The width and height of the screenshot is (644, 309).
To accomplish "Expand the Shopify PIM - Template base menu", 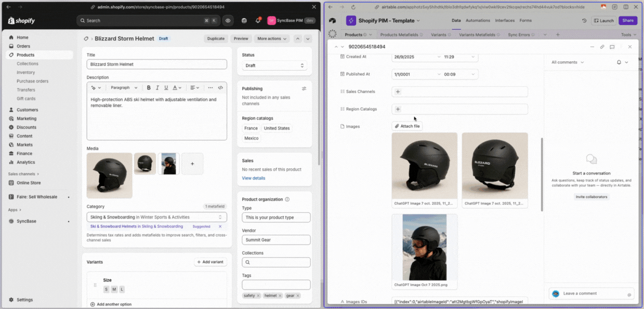I will click(389, 21).
